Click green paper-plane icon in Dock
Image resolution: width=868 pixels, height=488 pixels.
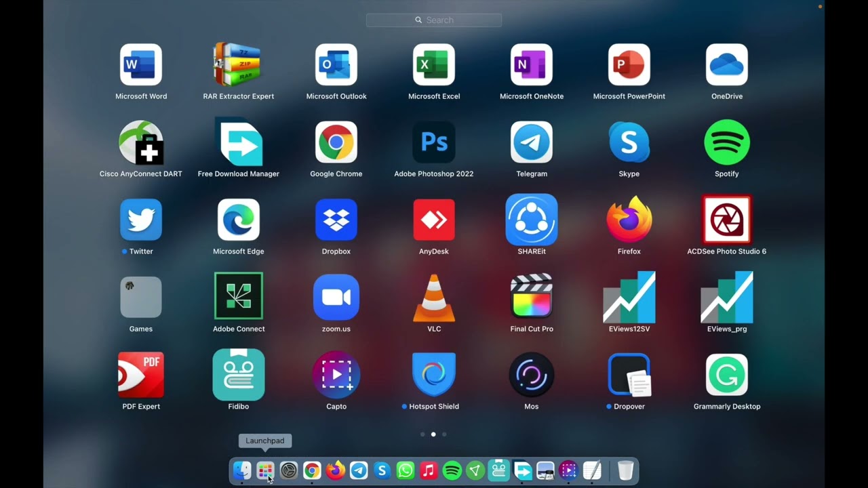pos(475,470)
